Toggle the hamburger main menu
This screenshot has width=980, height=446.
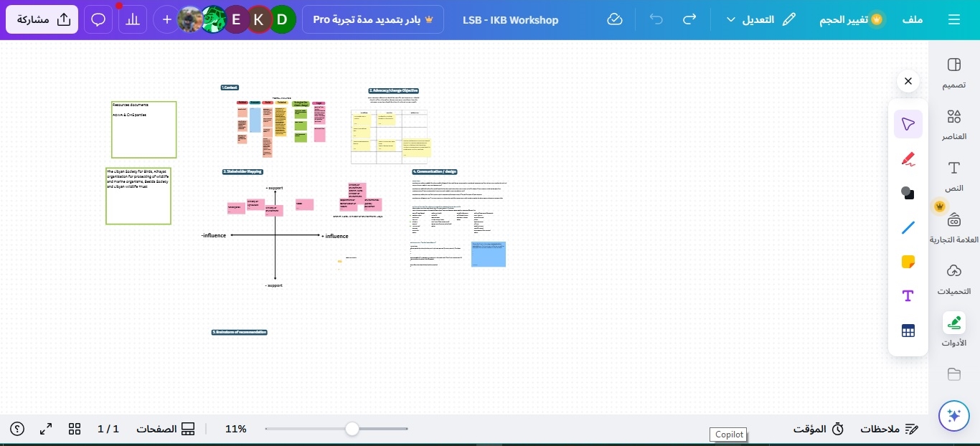point(953,19)
